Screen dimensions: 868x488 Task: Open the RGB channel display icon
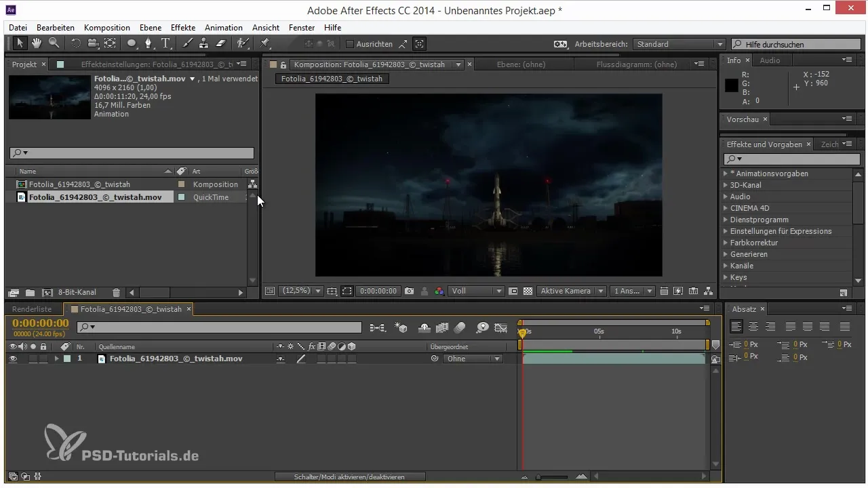pyautogui.click(x=439, y=291)
